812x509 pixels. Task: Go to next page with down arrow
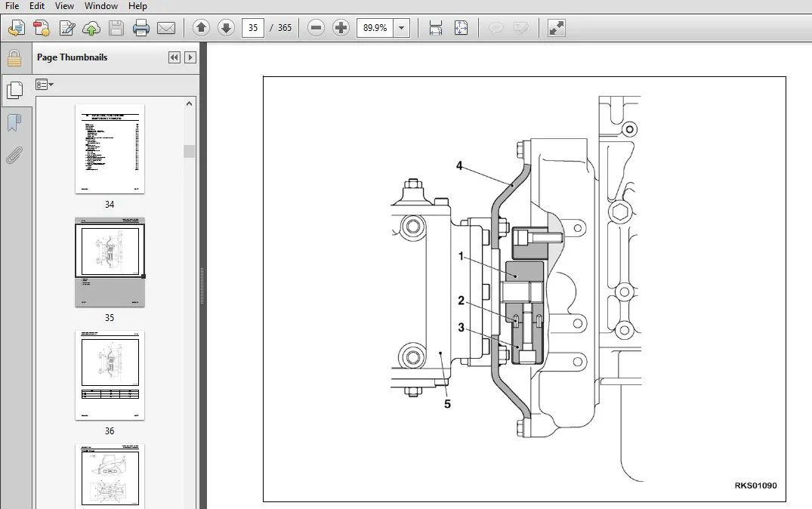[x=226, y=27]
